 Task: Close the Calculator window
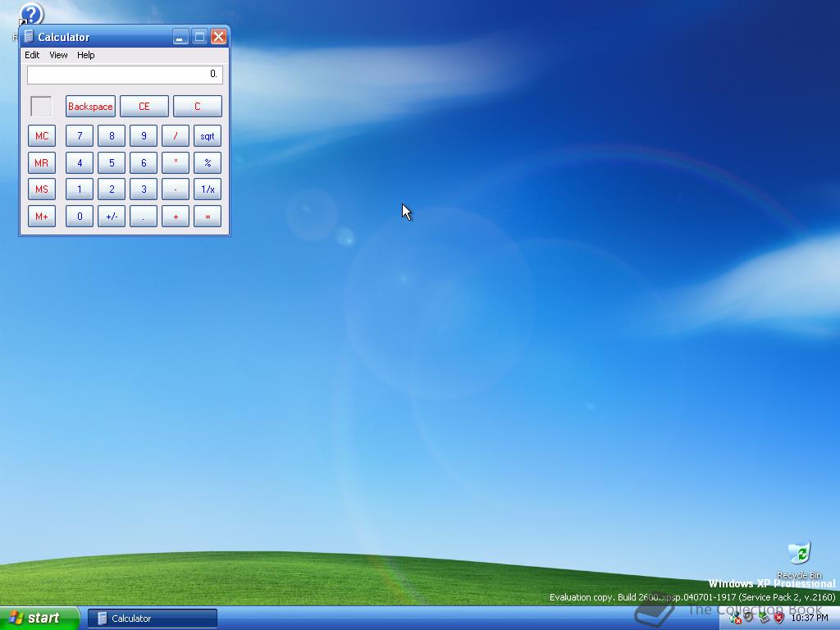tap(218, 36)
